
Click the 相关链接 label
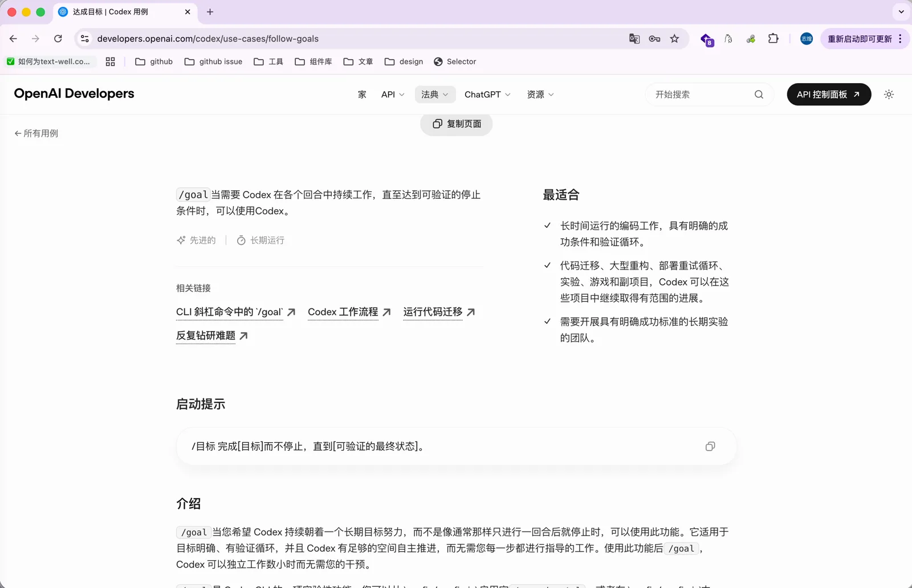(193, 288)
